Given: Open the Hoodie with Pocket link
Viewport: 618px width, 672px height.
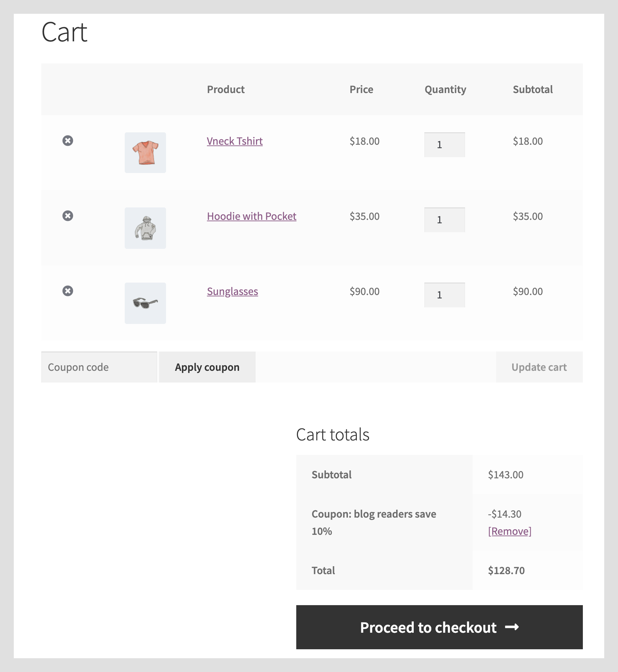Looking at the screenshot, I should (251, 216).
